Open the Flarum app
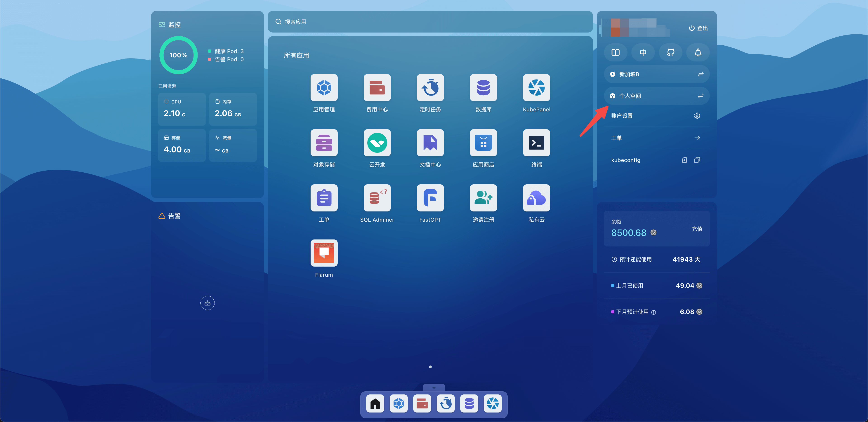This screenshot has height=422, width=868. [x=324, y=253]
